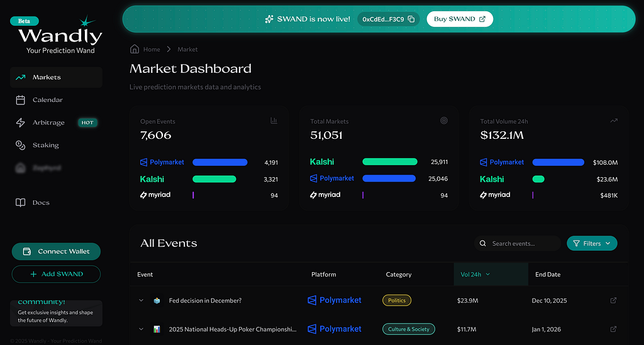Click the Fed decision event thumbnail icon
The height and width of the screenshot is (345, 644).
157,300
